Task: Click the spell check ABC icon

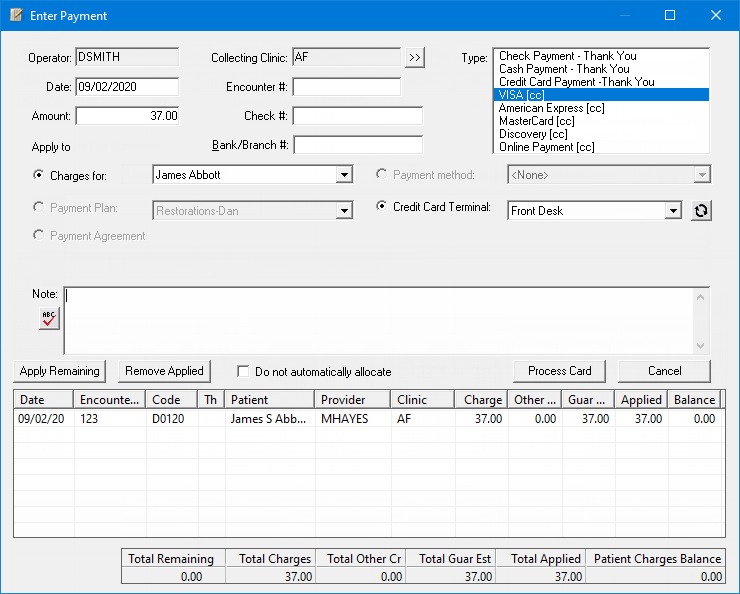Action: click(49, 318)
